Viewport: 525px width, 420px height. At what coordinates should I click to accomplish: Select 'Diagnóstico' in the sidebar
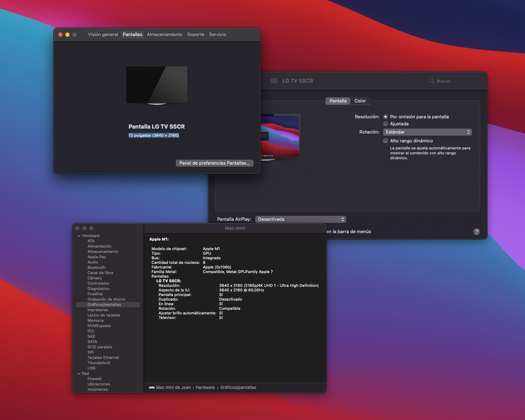tap(99, 289)
